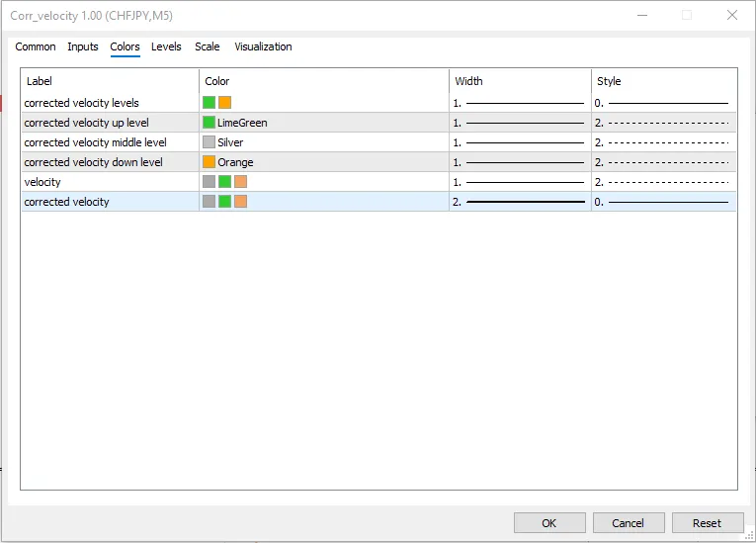
Task: Click the Silver color swatch
Action: 209,142
